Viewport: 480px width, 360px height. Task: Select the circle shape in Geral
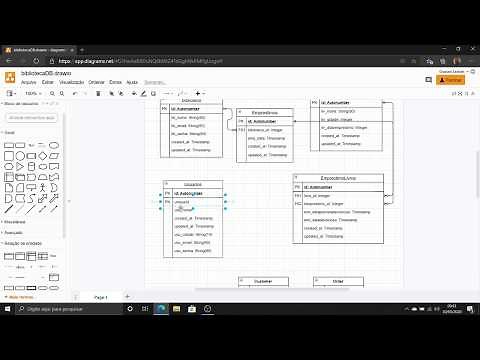(20, 156)
